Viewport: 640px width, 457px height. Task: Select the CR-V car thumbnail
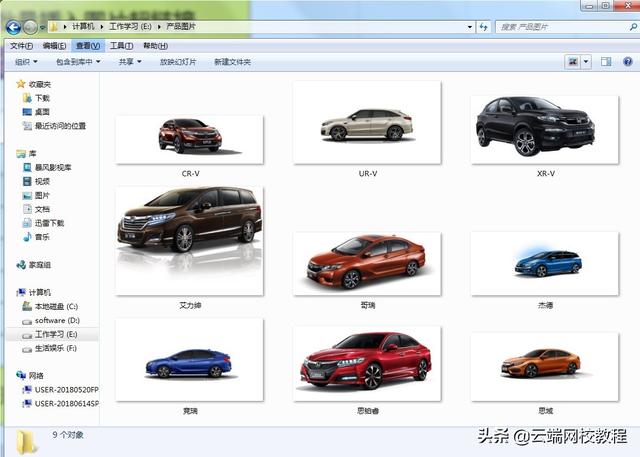point(190,140)
